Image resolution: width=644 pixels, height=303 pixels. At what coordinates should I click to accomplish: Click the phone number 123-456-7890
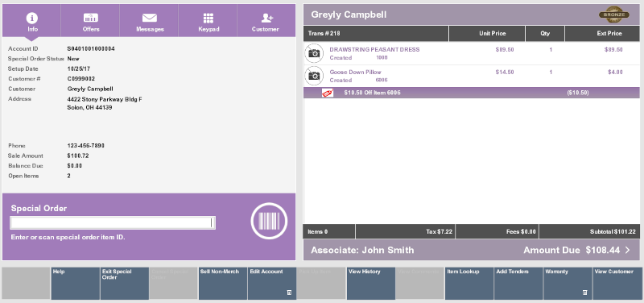point(86,146)
